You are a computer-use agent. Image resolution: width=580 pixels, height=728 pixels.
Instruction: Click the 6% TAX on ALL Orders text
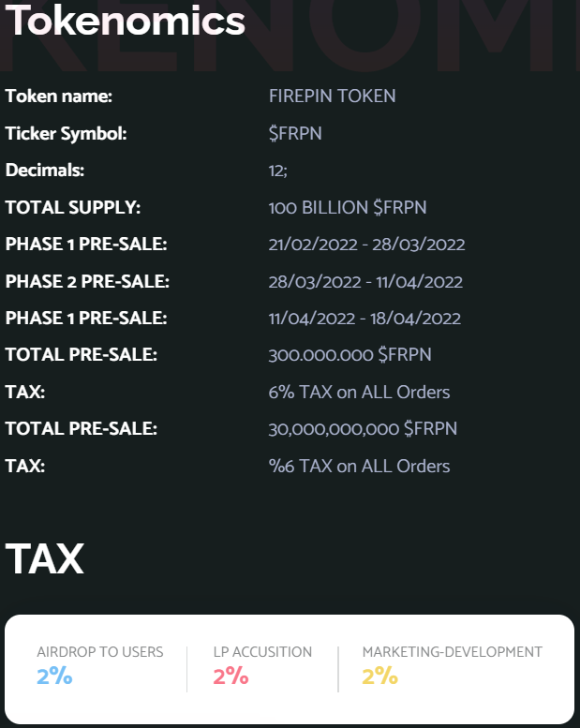pyautogui.click(x=359, y=392)
